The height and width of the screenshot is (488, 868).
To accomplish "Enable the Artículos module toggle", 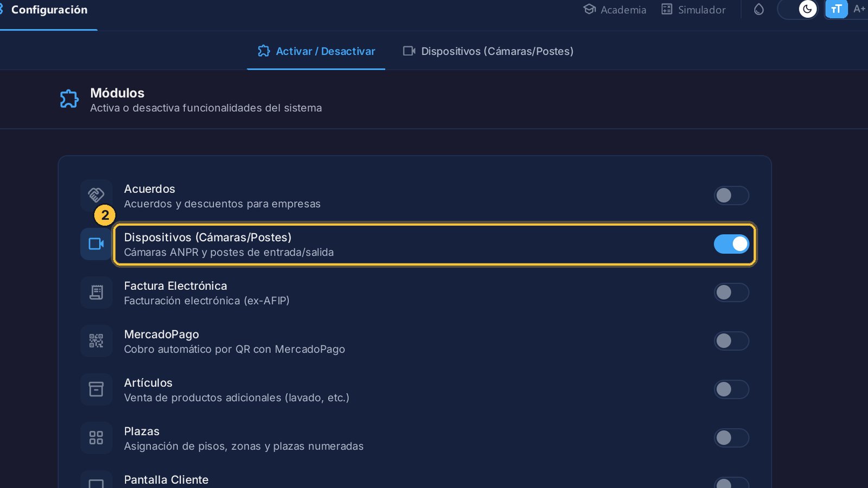I will coord(731,389).
